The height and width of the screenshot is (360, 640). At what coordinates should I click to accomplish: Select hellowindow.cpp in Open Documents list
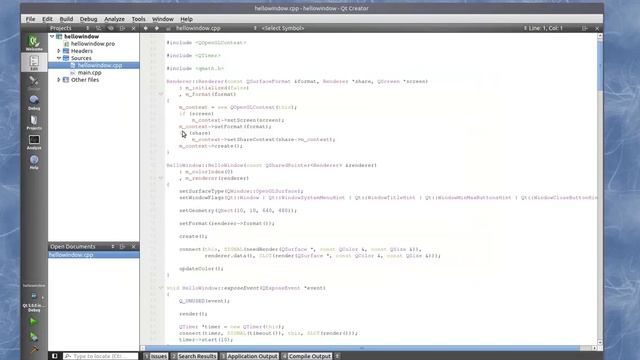pyautogui.click(x=93, y=255)
